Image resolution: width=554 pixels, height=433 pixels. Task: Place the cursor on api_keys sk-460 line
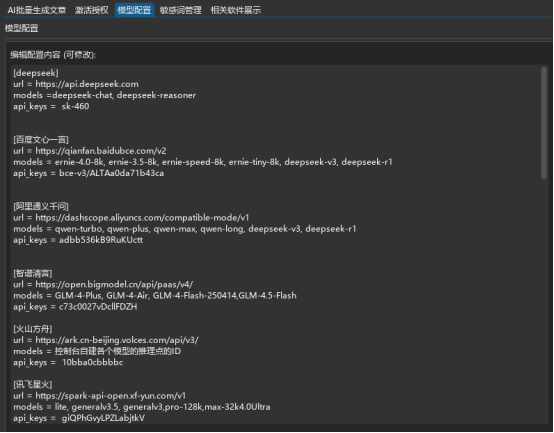pos(51,106)
